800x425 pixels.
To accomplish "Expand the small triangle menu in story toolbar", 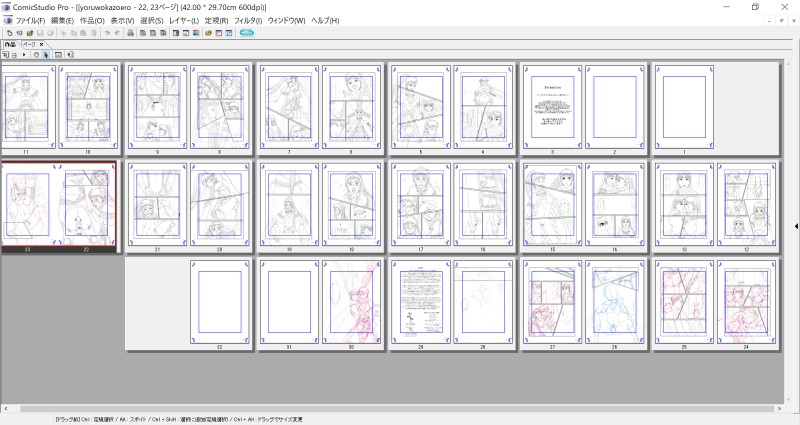I will (24, 55).
